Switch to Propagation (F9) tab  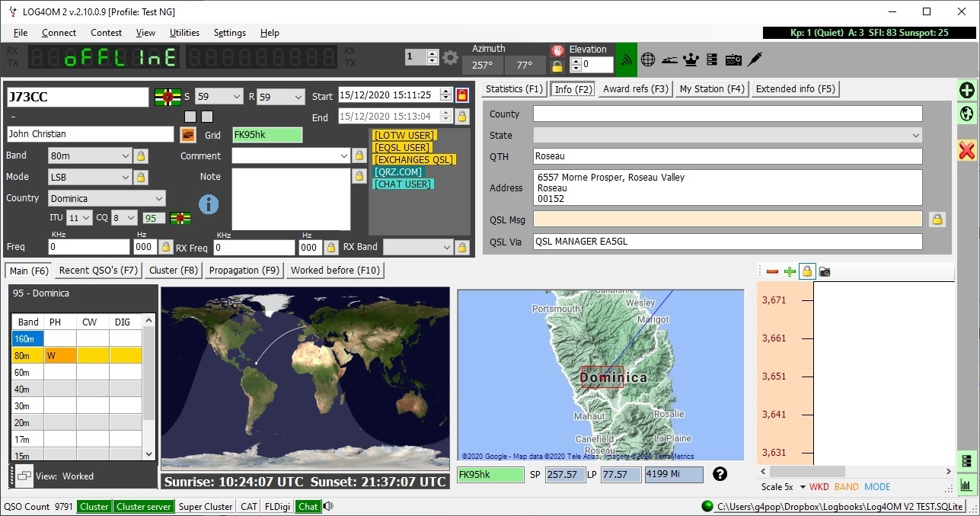point(244,271)
